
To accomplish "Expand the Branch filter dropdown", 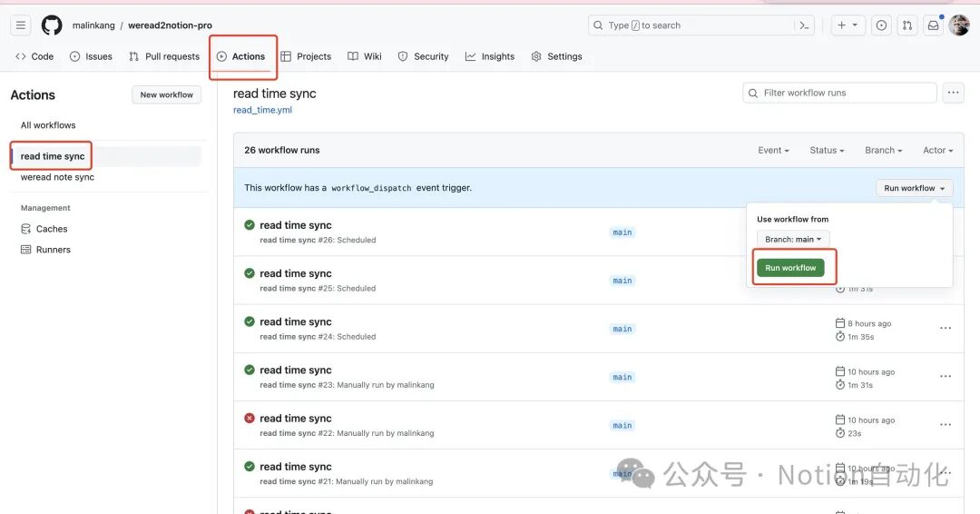I will point(883,150).
